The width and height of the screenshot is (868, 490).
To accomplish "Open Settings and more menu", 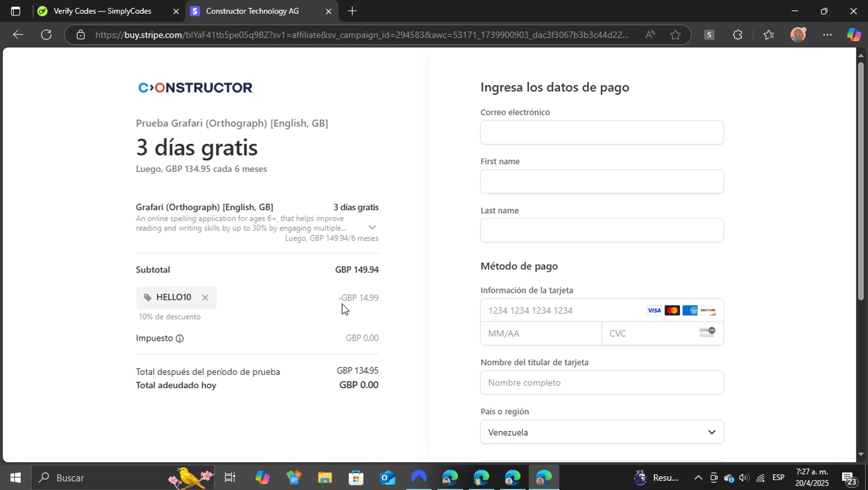I will click(827, 35).
